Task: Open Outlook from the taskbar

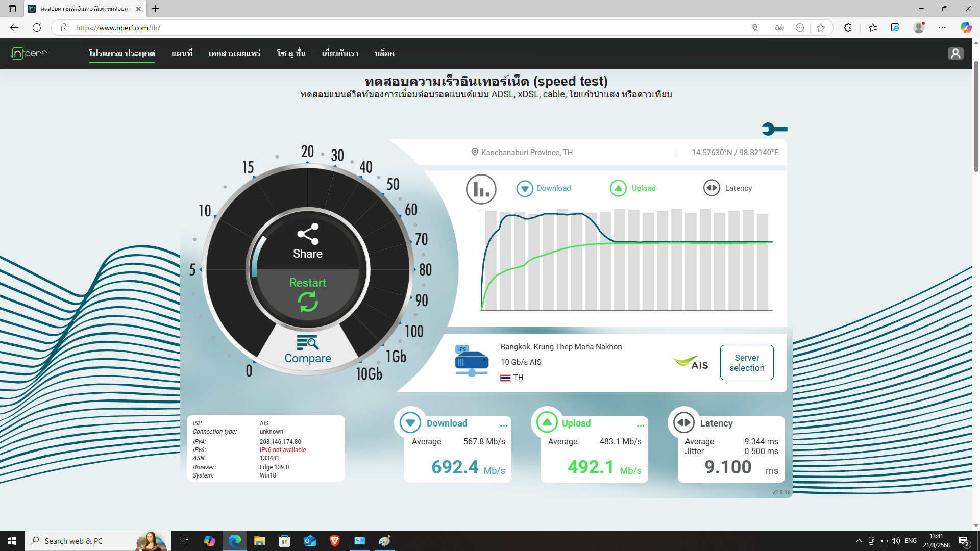Action: coord(309,541)
